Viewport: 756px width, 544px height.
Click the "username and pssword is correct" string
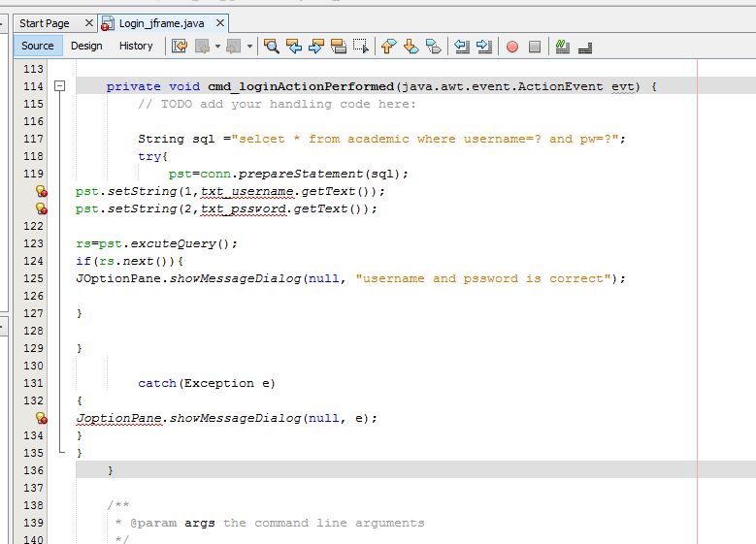(x=483, y=278)
